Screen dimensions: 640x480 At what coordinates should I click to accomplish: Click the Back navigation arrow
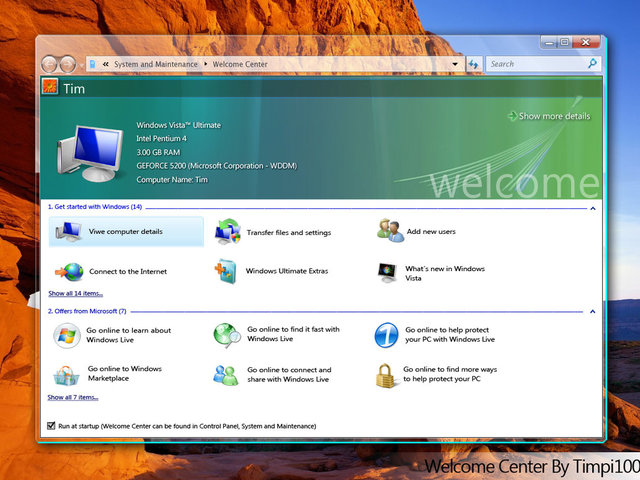click(50, 64)
